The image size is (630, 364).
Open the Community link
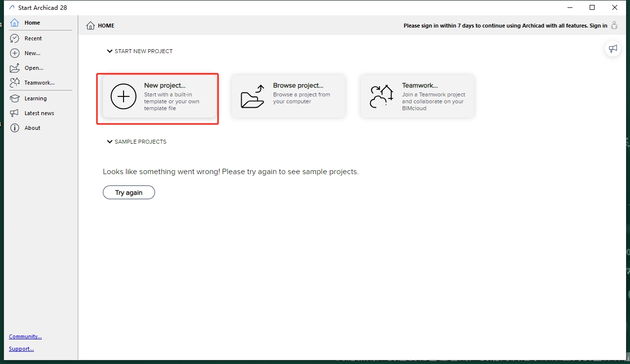tap(25, 336)
